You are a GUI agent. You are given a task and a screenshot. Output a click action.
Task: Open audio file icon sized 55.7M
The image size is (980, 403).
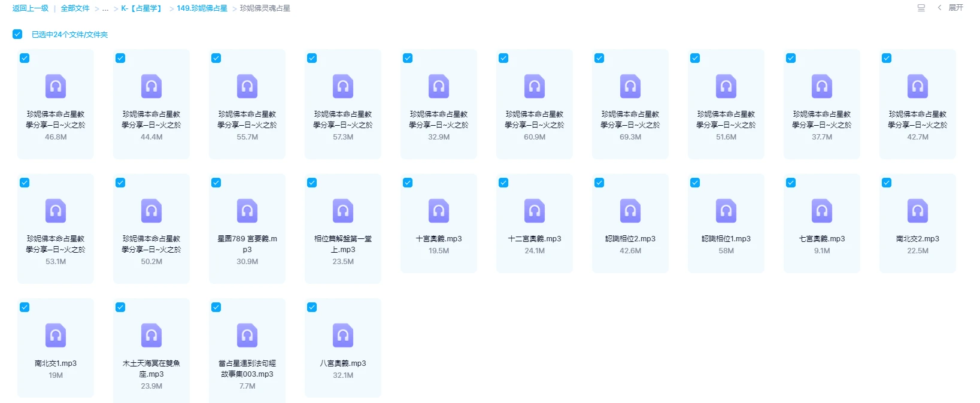[247, 86]
